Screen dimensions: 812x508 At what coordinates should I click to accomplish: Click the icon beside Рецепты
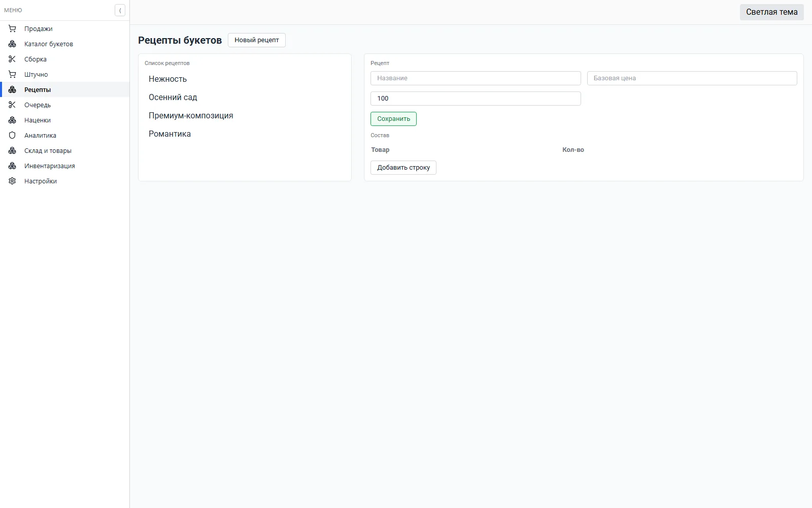point(12,89)
